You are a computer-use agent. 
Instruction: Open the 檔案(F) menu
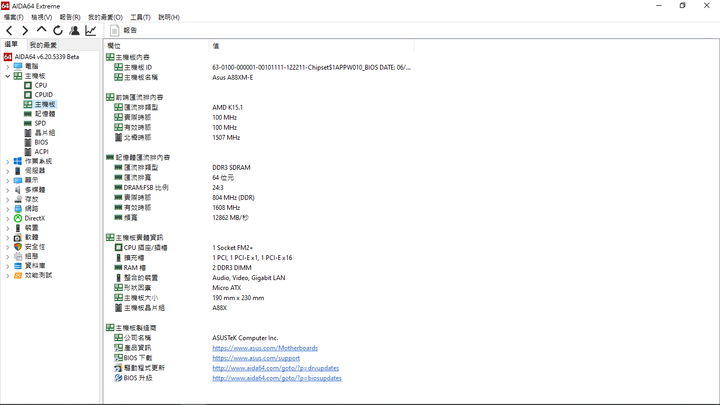[14, 17]
